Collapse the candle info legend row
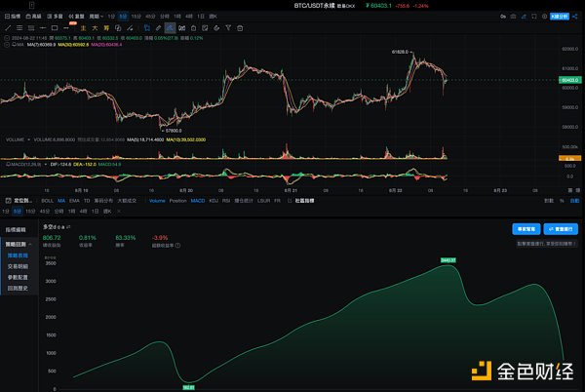 [x=7, y=38]
